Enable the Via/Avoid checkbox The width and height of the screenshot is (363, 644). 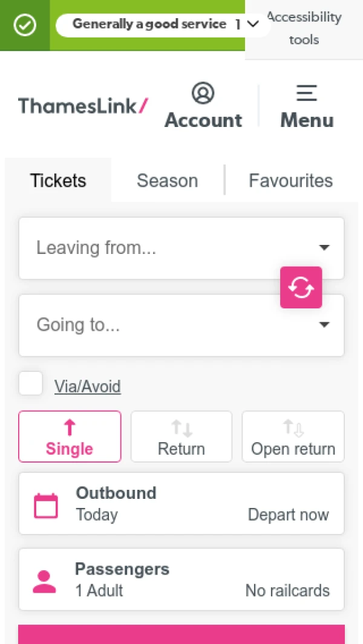30,383
